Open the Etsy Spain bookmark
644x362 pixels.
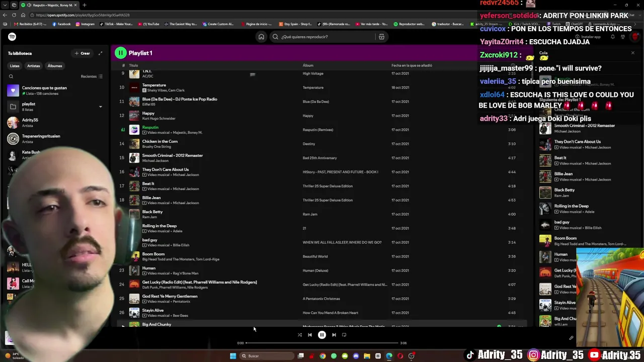[x=295, y=24]
